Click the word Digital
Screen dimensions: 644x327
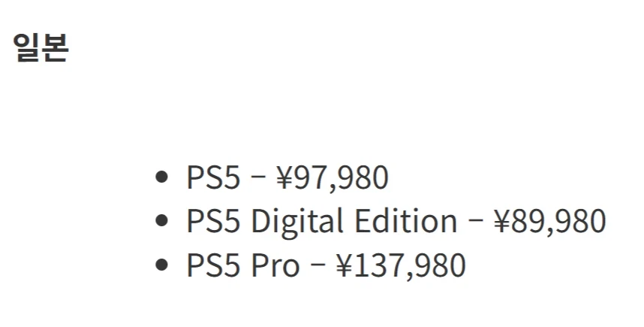click(x=288, y=222)
